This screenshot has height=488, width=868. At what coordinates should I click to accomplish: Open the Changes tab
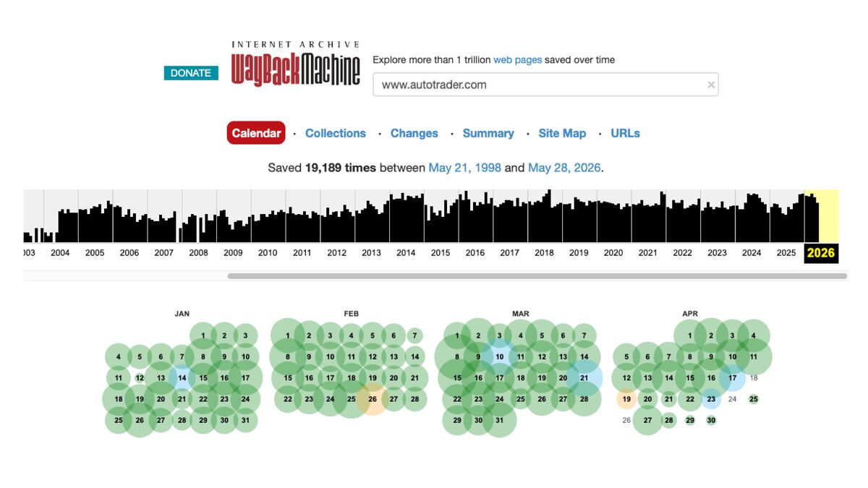point(414,133)
